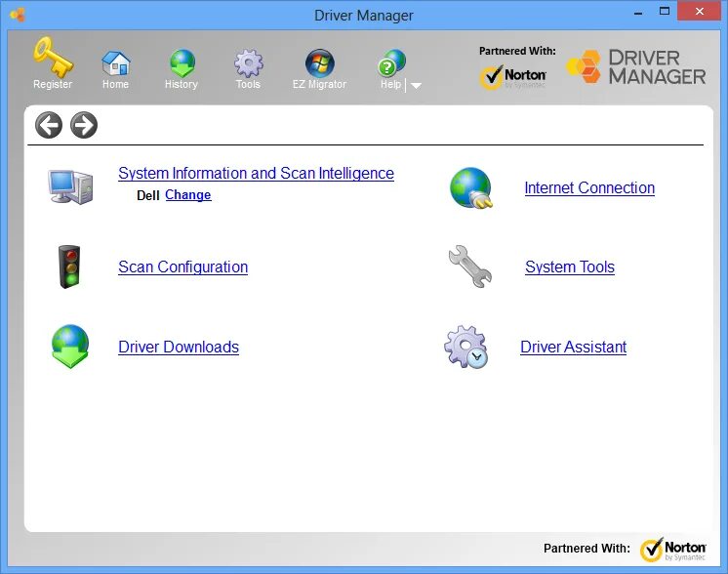
Task: Go to Home via house icon
Action: [x=115, y=63]
